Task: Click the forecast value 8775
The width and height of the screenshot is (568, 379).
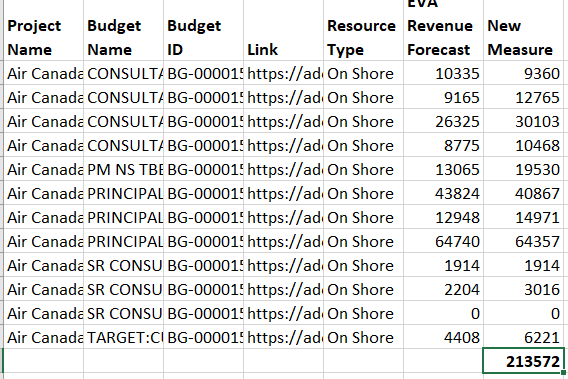Action: point(444,145)
